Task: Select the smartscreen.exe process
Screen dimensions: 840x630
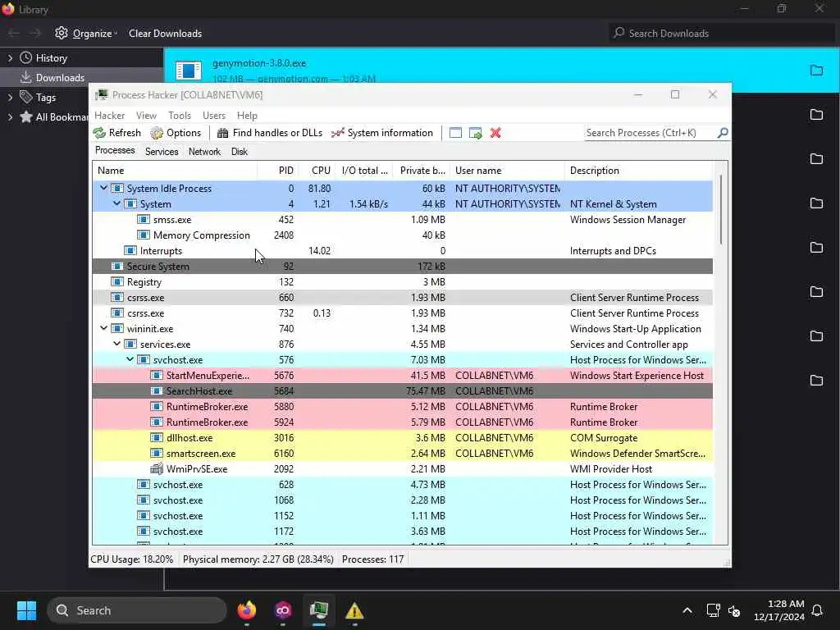Action: tap(403, 453)
